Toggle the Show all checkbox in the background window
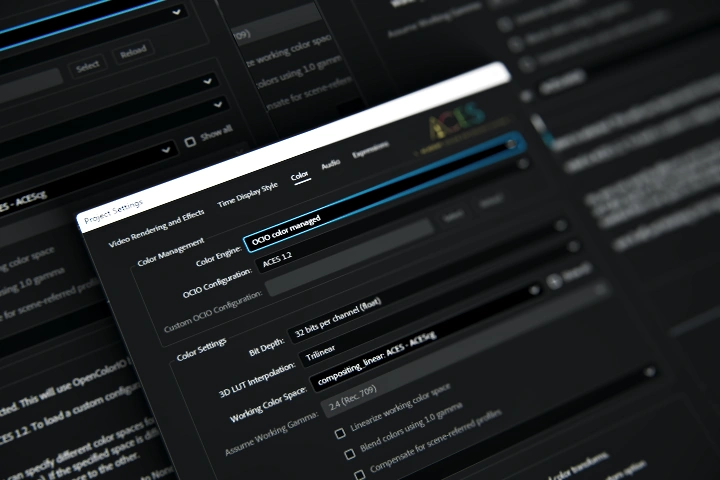Screen dimensions: 720x480 pyautogui.click(x=190, y=142)
